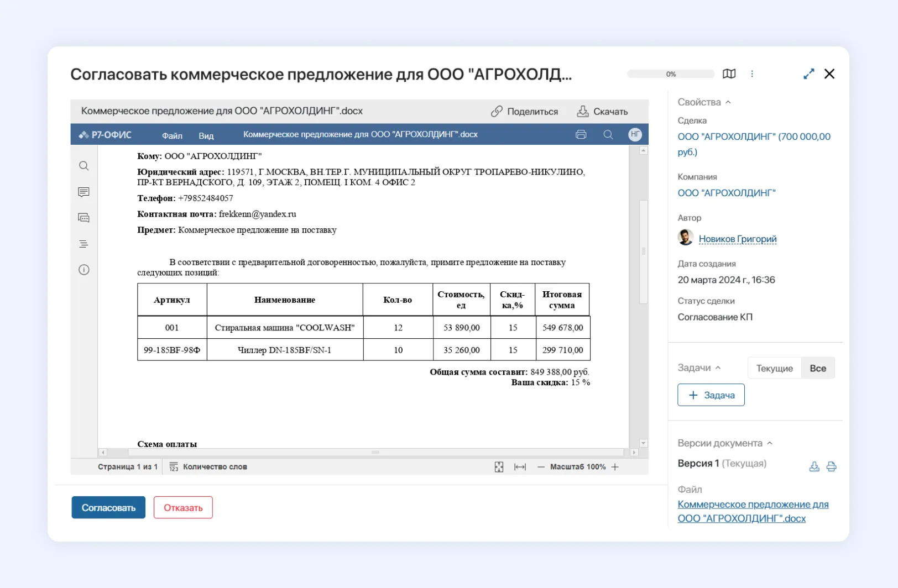Screen dimensions: 898x588
Task: Open the navigation/headings sidebar icon
Action: [83, 243]
